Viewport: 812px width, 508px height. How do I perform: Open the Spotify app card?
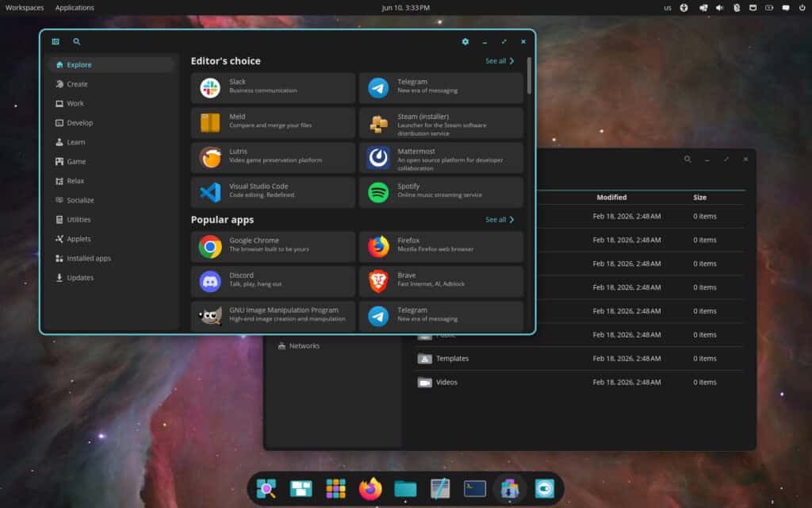[441, 192]
